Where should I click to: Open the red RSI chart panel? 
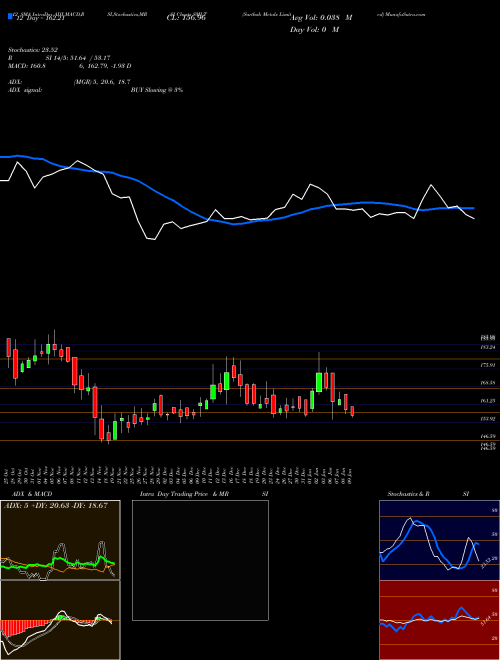[x=439, y=620]
